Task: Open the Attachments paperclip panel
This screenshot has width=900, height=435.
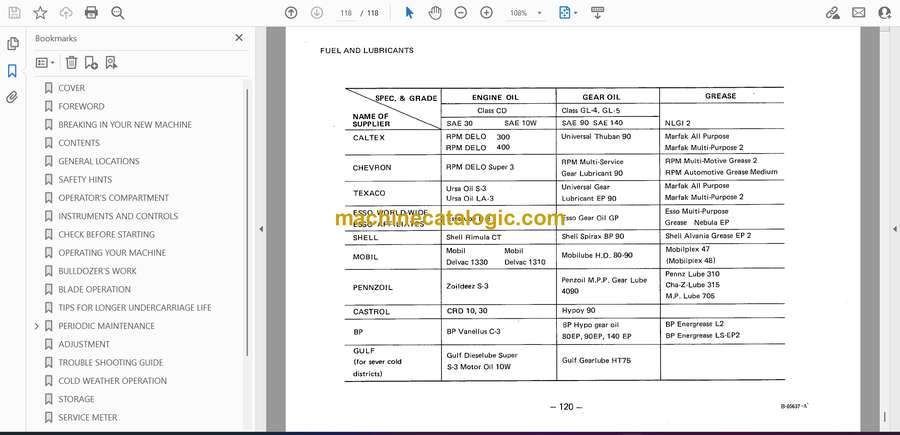Action: (12, 97)
